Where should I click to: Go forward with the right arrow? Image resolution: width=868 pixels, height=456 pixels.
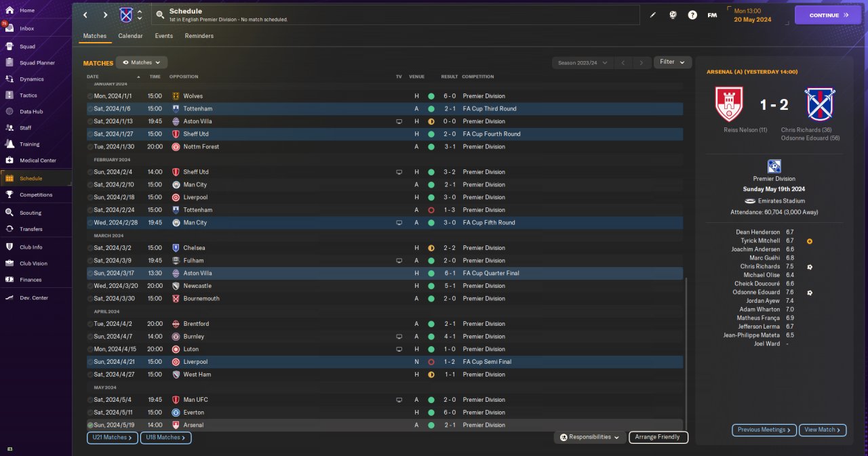point(105,15)
